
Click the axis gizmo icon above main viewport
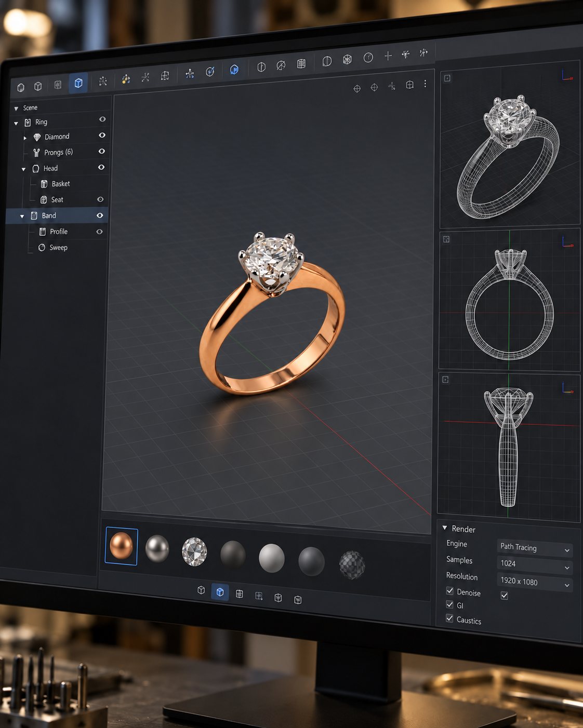pyautogui.click(x=392, y=86)
